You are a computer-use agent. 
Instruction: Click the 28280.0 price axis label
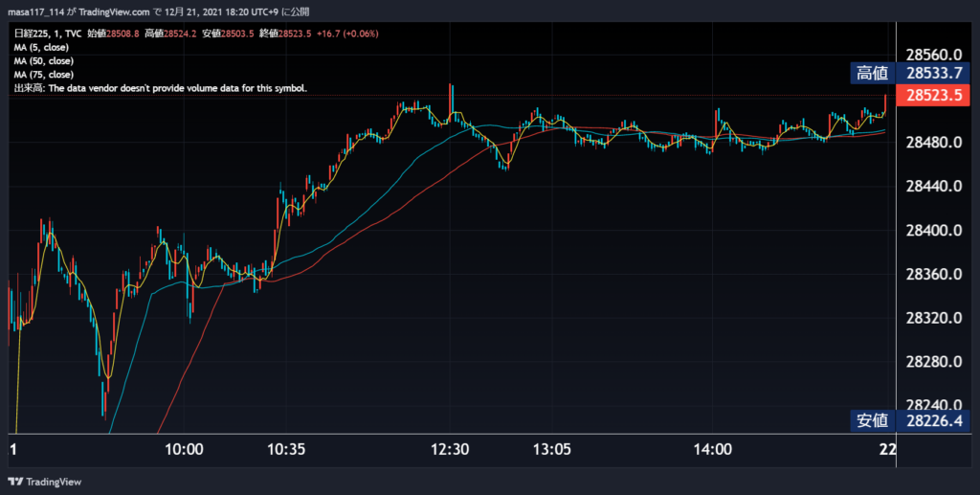tap(934, 362)
